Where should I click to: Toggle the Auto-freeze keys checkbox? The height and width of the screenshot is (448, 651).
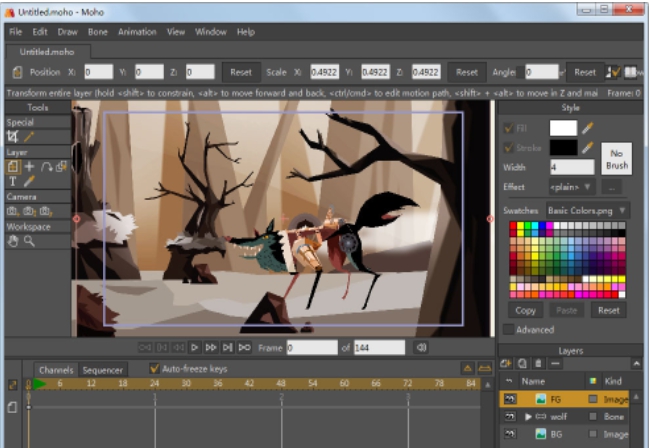coord(154,369)
